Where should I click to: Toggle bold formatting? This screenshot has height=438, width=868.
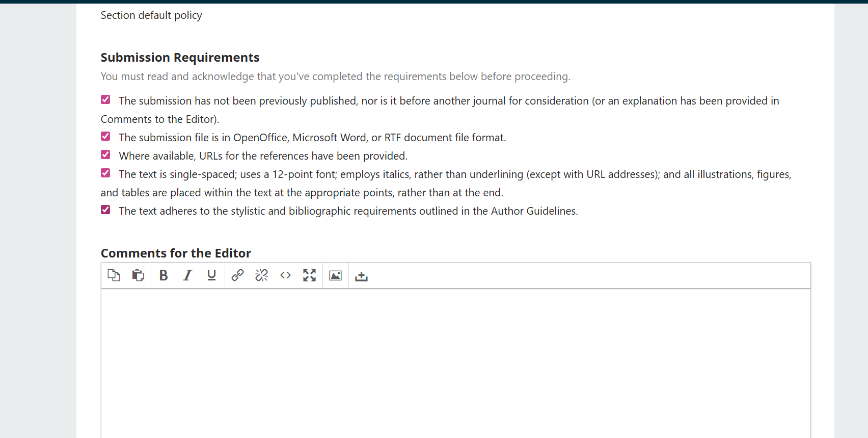click(x=164, y=275)
